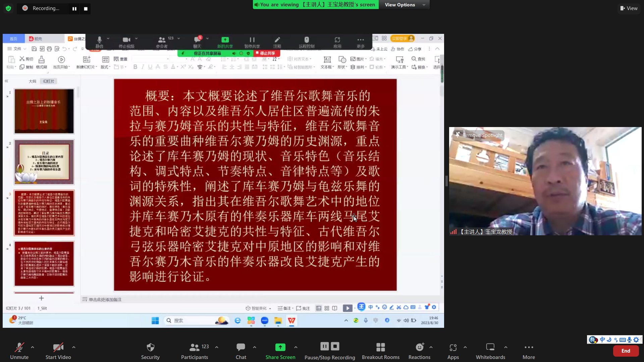This screenshot has height=362, width=644.
Task: Open the 版式 layout menu
Action: coord(105,62)
